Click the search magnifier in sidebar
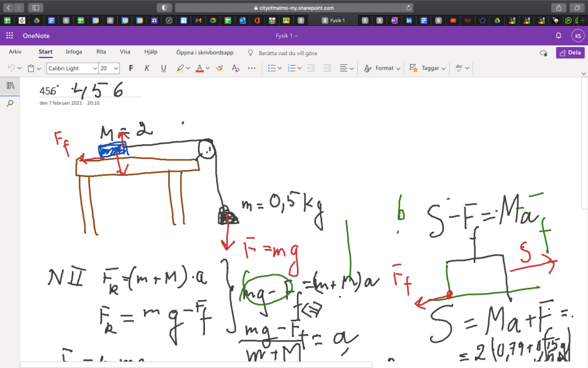This screenshot has height=368, width=588. (10, 103)
